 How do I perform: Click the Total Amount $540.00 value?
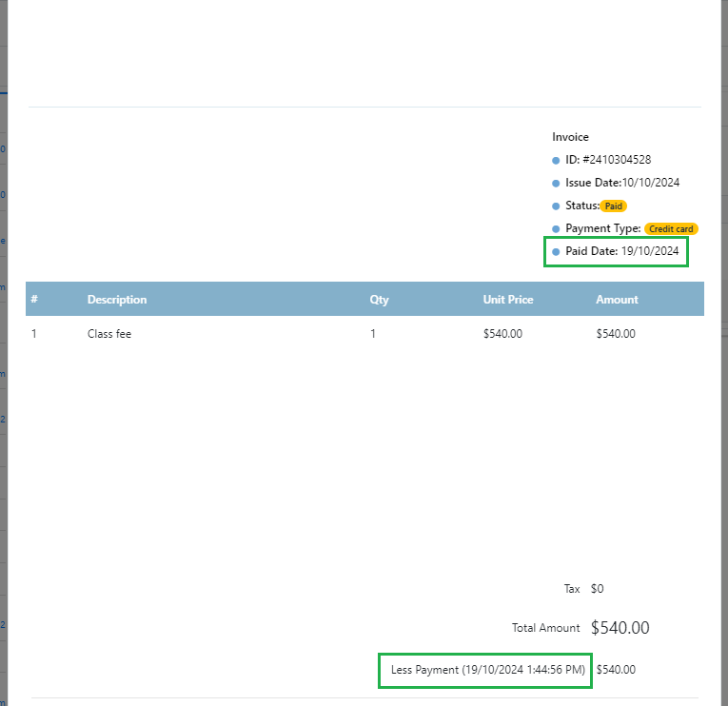coord(620,628)
